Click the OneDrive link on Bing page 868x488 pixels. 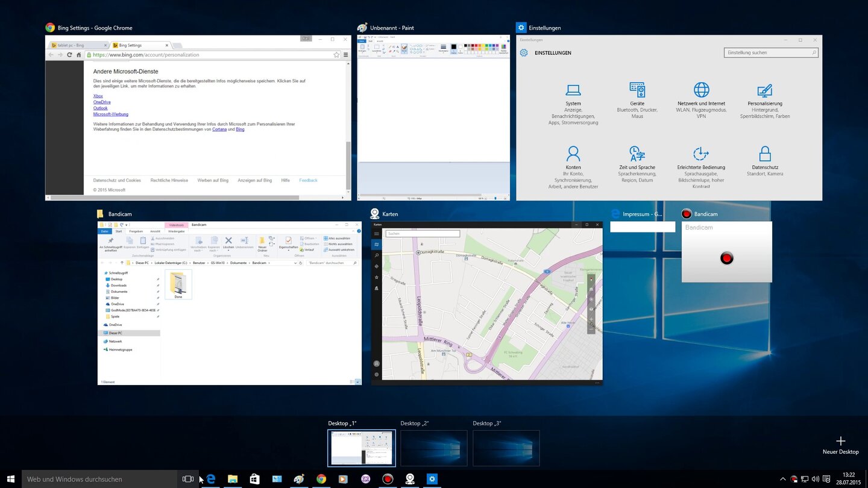point(102,102)
